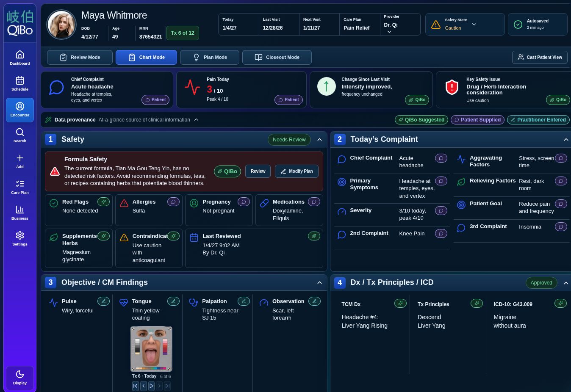Click the patient badge on Allergies card
Viewport: 571px width, 392px height.
point(173,202)
